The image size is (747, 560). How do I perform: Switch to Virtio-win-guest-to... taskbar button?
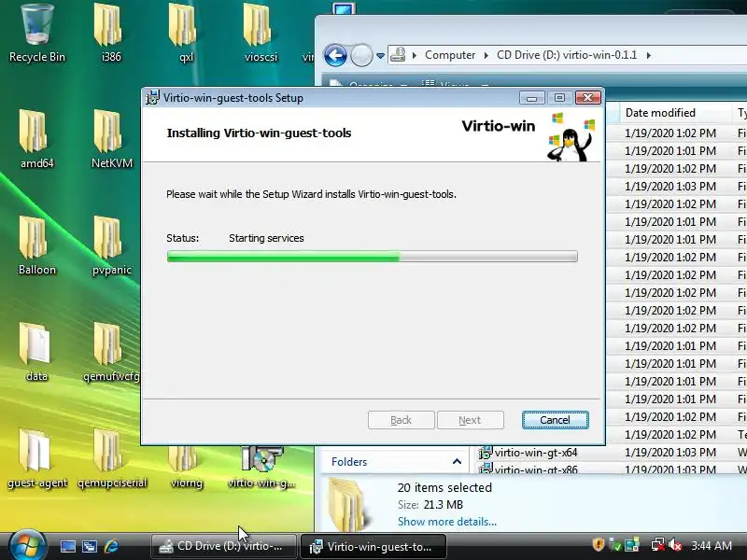tap(373, 546)
